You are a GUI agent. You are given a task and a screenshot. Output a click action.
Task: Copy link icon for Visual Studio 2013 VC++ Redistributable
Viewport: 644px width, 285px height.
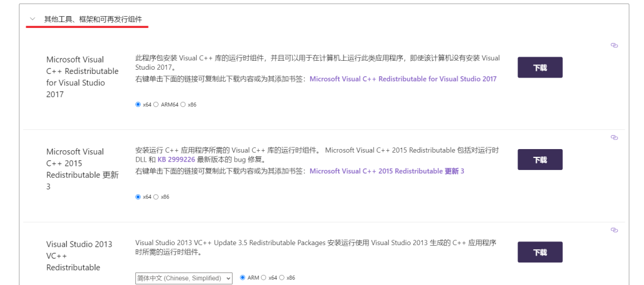click(614, 230)
